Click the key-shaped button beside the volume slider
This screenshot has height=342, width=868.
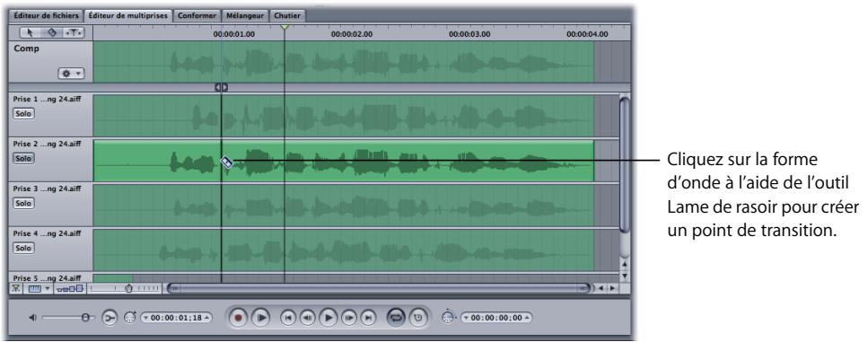coord(110,318)
